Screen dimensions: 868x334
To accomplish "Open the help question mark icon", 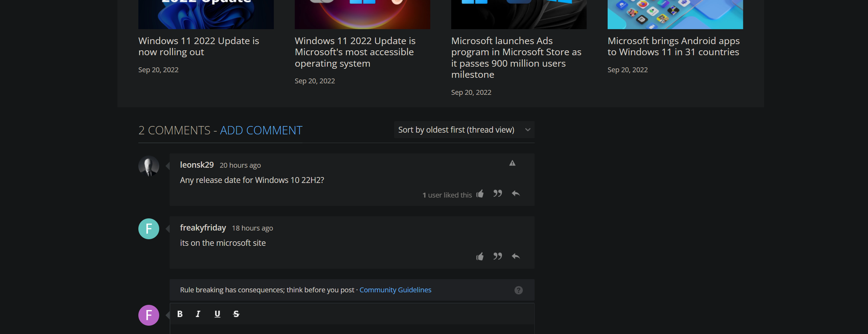I will pos(518,290).
